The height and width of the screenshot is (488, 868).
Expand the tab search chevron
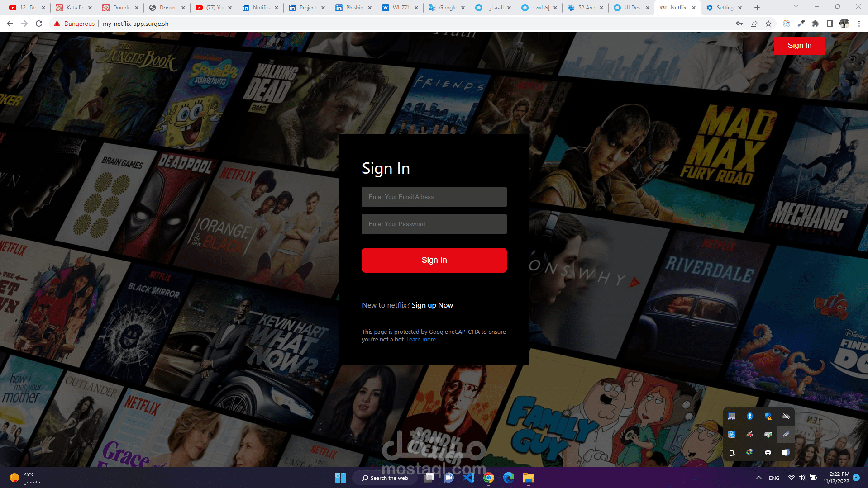tap(796, 7)
